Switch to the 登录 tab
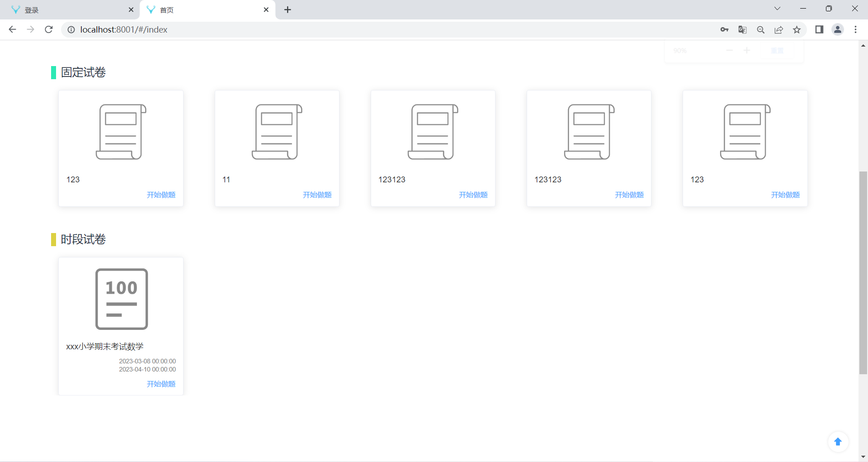This screenshot has width=868, height=462. 70,10
